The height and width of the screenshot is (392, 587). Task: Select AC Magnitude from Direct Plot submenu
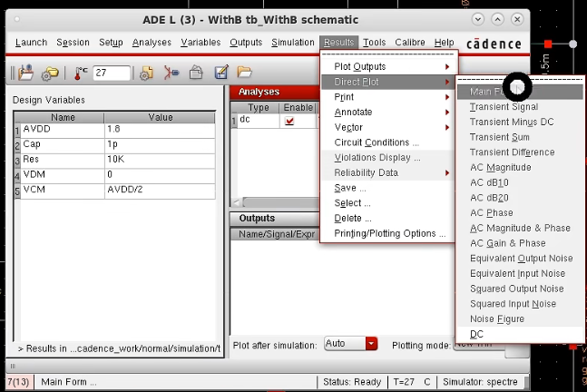500,168
